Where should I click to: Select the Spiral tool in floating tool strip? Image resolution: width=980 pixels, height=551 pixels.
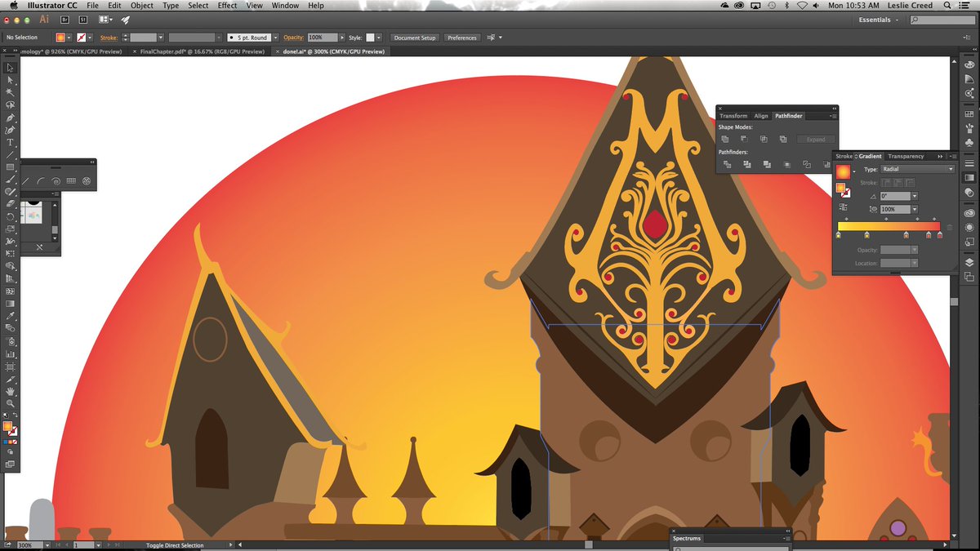[56, 181]
